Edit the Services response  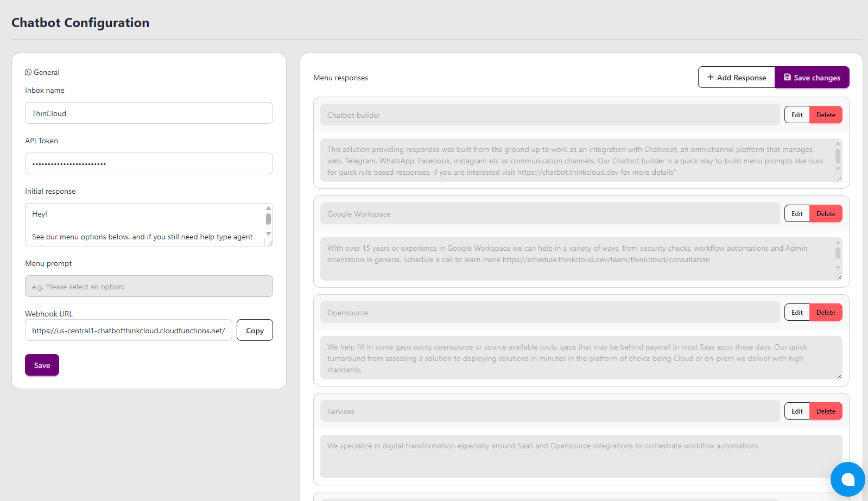point(797,411)
